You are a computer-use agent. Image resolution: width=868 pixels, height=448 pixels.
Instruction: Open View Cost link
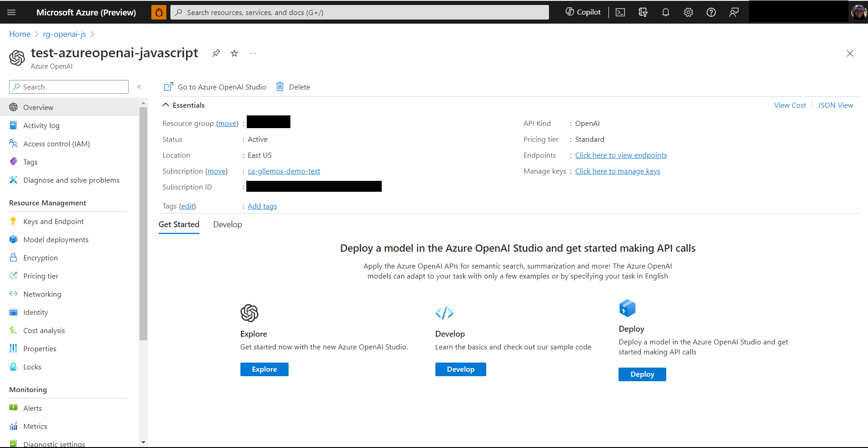(790, 105)
